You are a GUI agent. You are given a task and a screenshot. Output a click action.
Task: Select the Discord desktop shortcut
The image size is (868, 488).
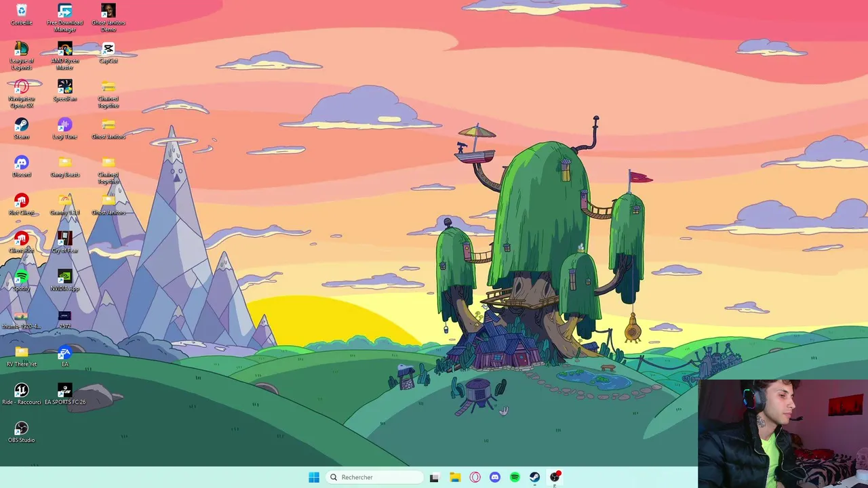[x=22, y=166]
